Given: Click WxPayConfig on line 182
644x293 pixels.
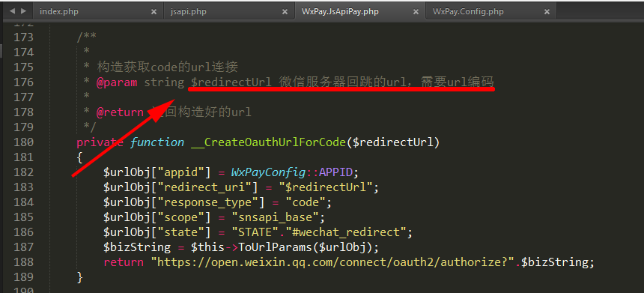Looking at the screenshot, I should [x=268, y=172].
